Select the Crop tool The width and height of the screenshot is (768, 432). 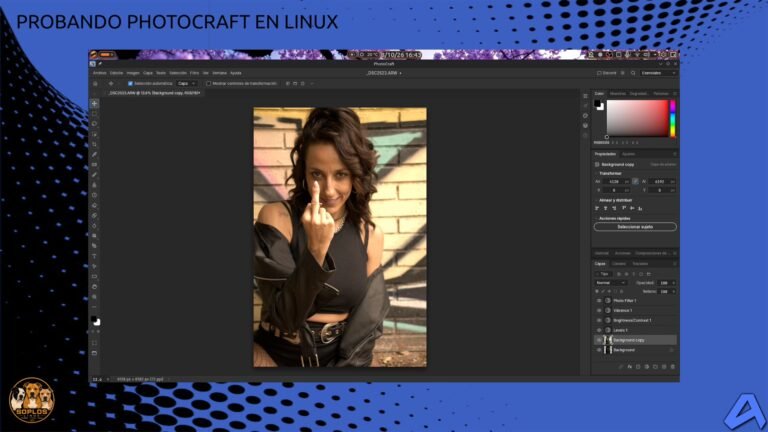click(x=95, y=144)
